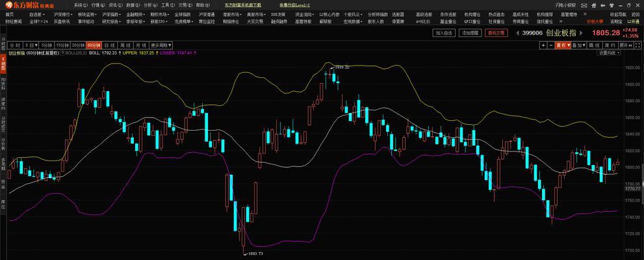Viewport: 644px width, 260px height.
Task: Open the 分析 menu
Action: coord(151,5)
